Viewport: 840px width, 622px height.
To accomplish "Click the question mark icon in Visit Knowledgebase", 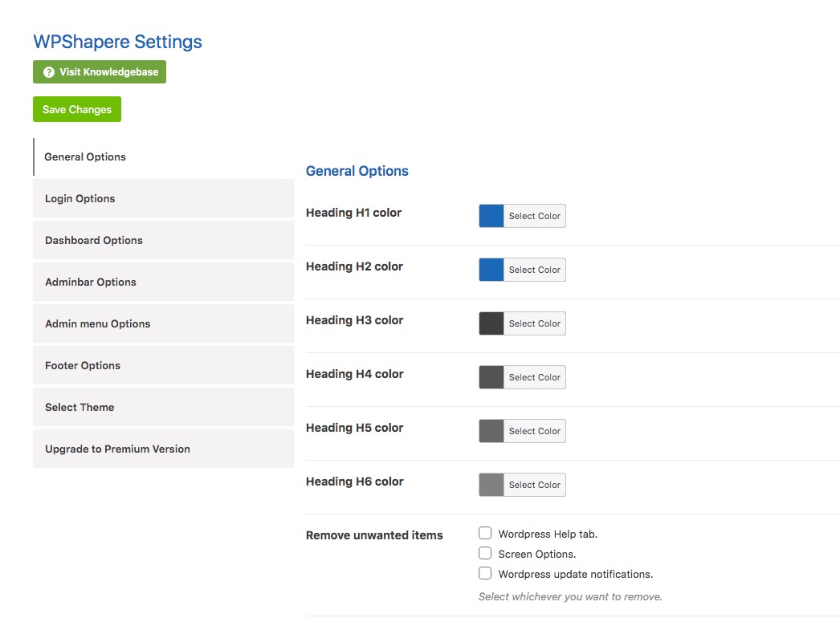I will [x=49, y=72].
